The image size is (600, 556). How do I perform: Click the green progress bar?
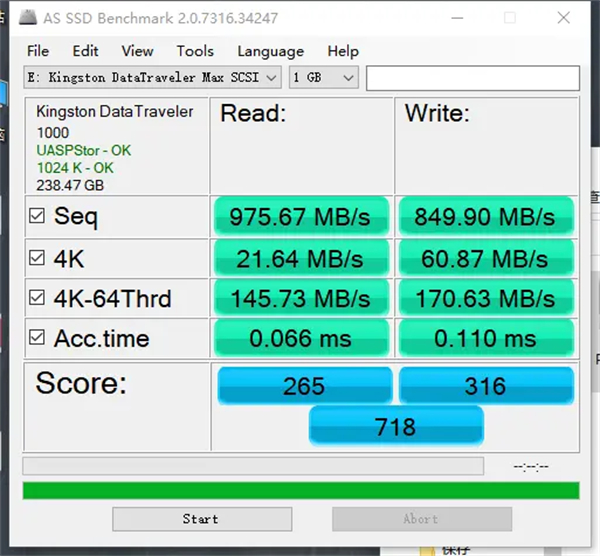pos(301,491)
